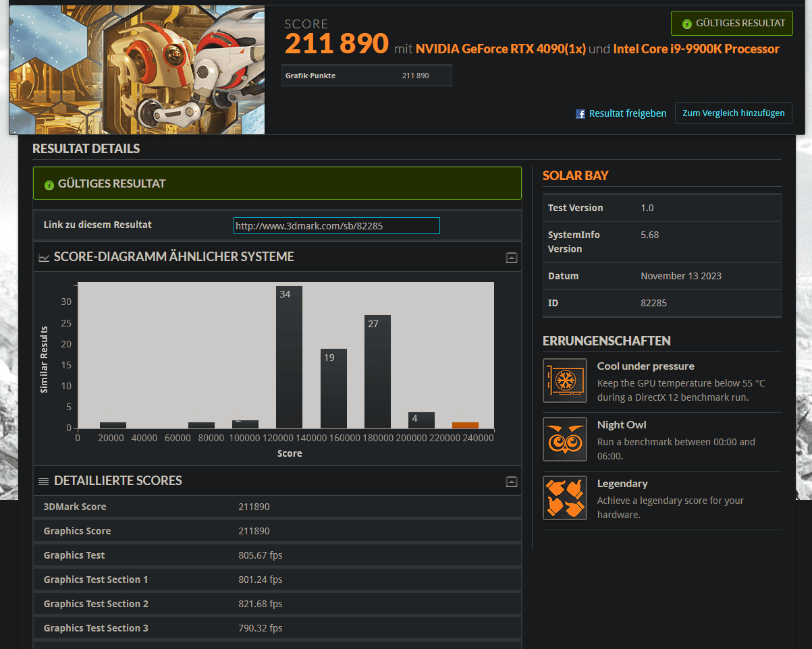Click the Night Owl title text

(x=622, y=425)
